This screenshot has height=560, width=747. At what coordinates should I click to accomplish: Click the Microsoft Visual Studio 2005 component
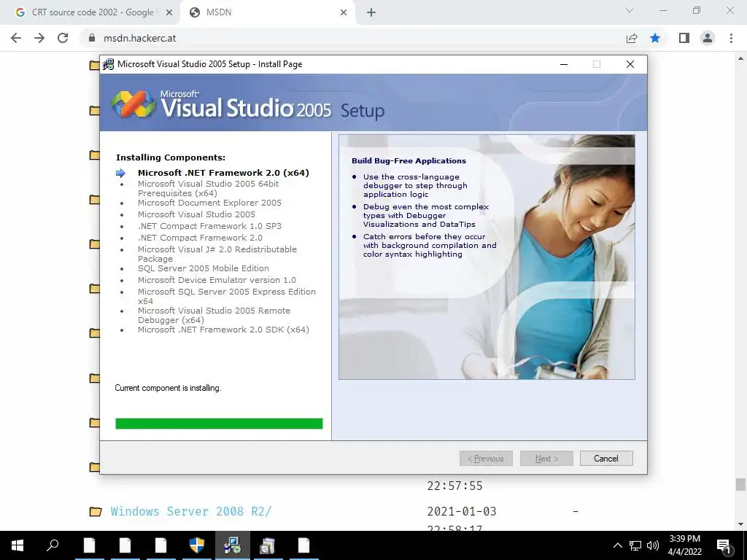[x=196, y=214]
